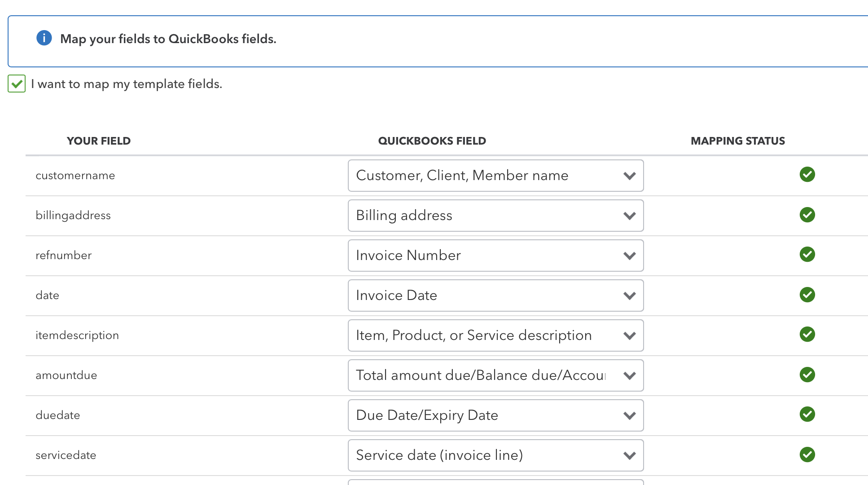Screen dimensions: 868x485
Task: Click the MAPPING STATUS column header
Action: (737, 141)
